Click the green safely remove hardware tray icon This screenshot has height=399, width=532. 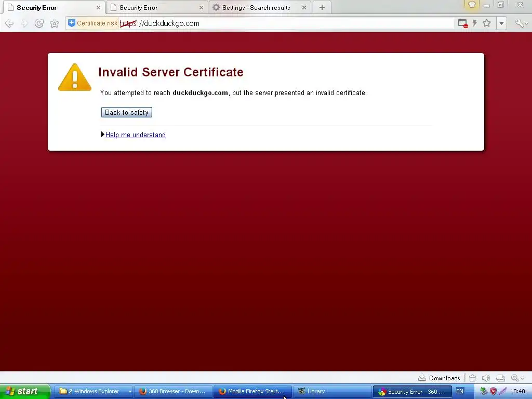pos(484,391)
